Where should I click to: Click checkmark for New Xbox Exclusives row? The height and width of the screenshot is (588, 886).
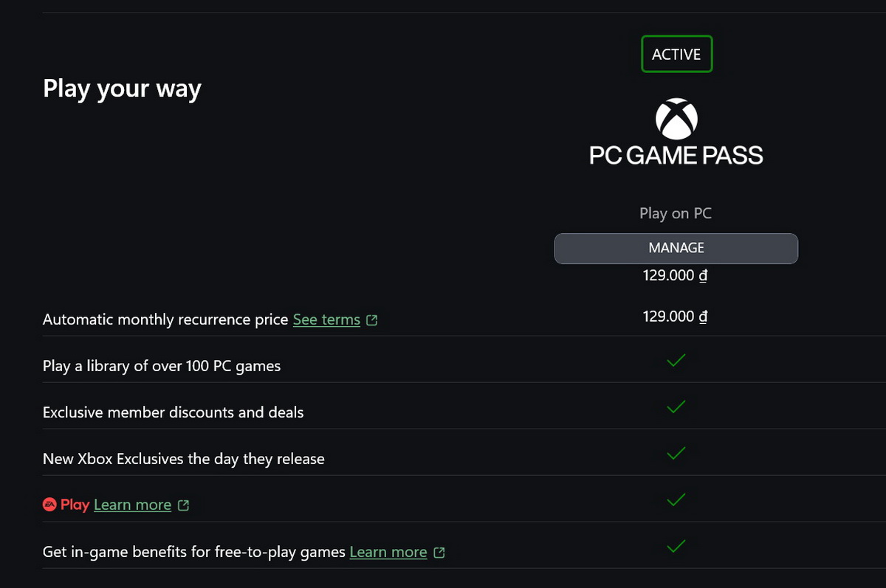click(676, 453)
